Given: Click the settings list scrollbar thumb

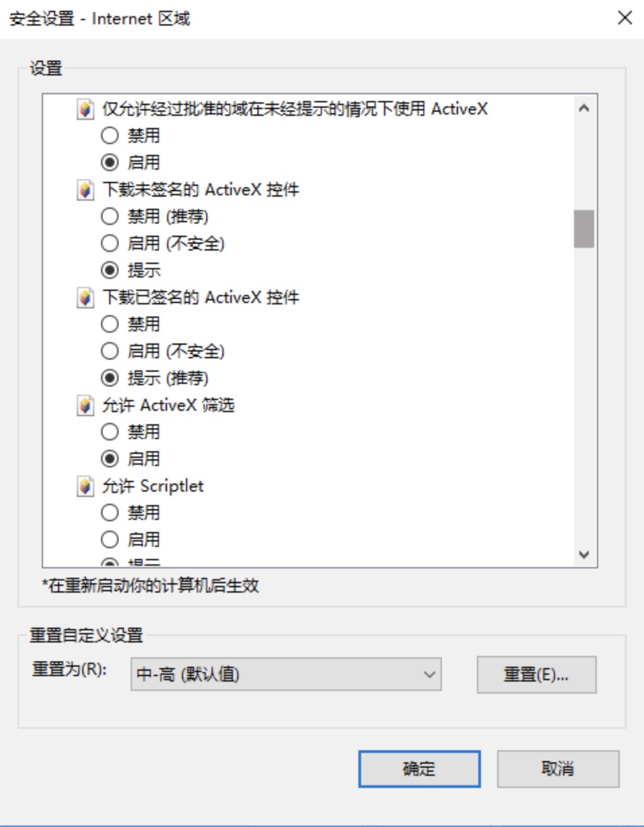Looking at the screenshot, I should click(584, 229).
